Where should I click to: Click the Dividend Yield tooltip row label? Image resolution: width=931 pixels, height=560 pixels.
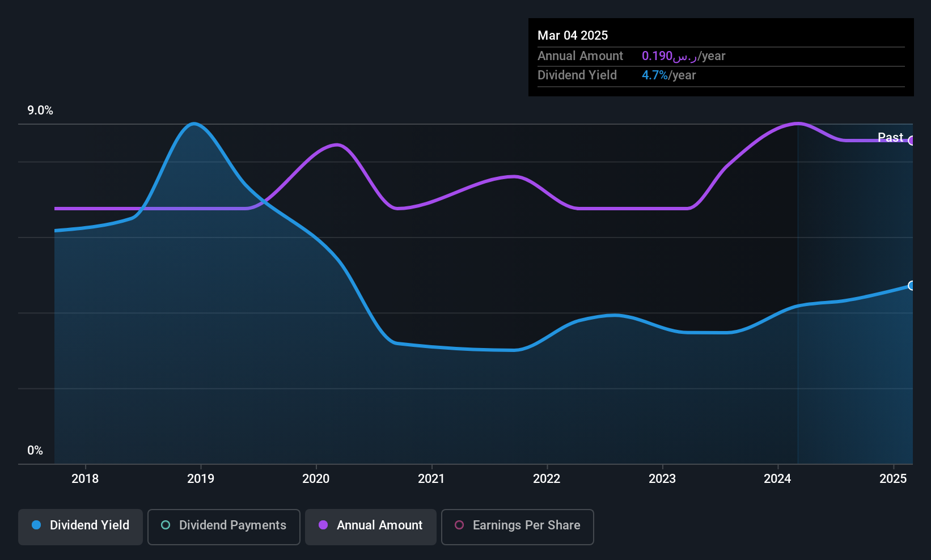click(x=577, y=75)
